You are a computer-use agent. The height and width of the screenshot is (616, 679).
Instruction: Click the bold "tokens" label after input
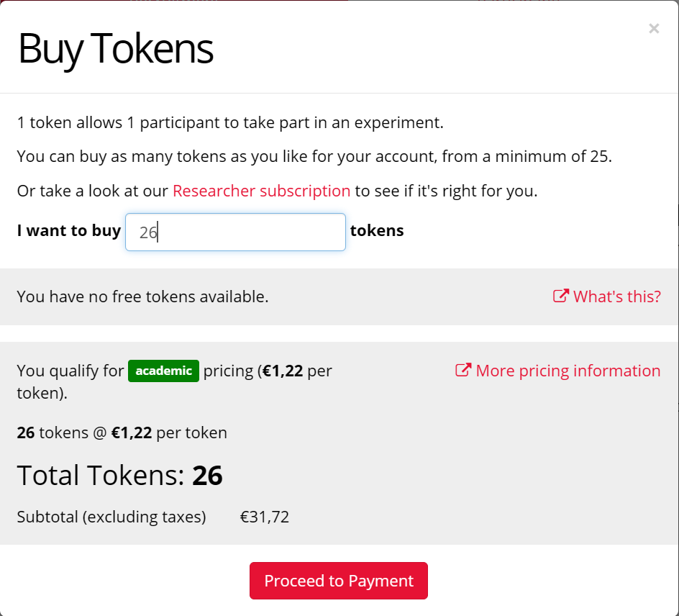[x=377, y=231]
